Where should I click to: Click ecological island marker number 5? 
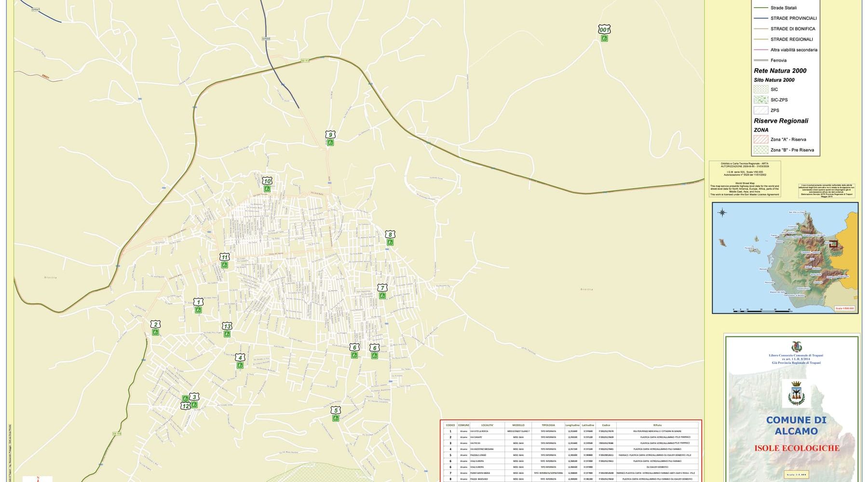tap(336, 414)
